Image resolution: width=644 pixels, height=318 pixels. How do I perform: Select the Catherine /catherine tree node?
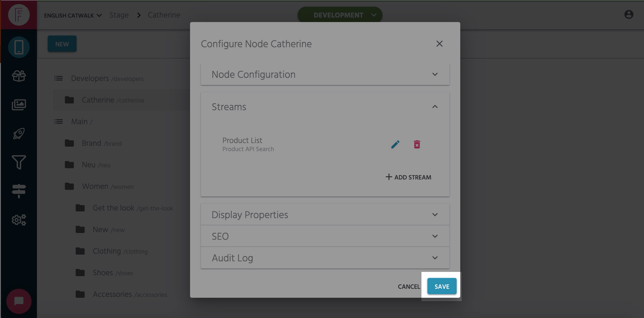113,100
